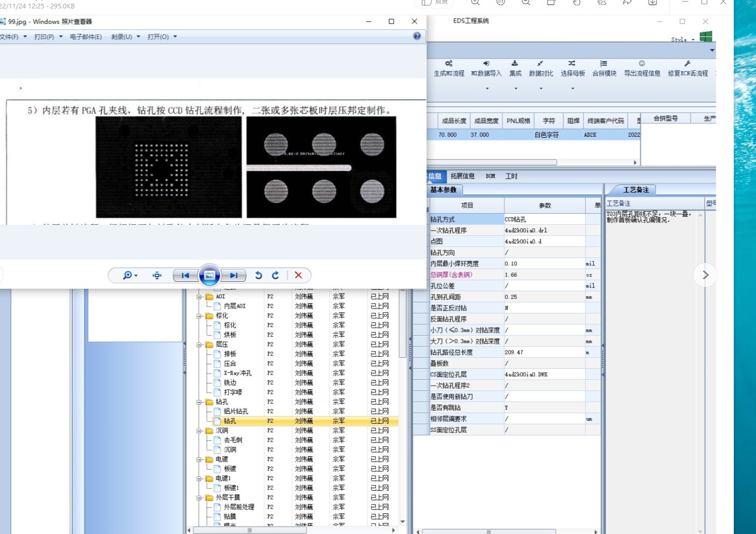Open the photo viewer help

point(417,36)
